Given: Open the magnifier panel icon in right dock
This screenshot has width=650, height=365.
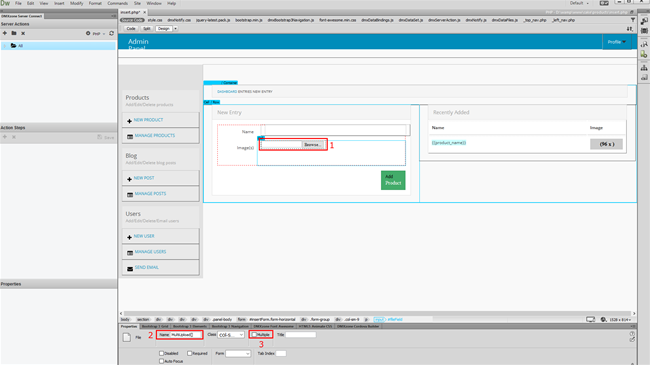Looking at the screenshot, I should (x=644, y=44).
